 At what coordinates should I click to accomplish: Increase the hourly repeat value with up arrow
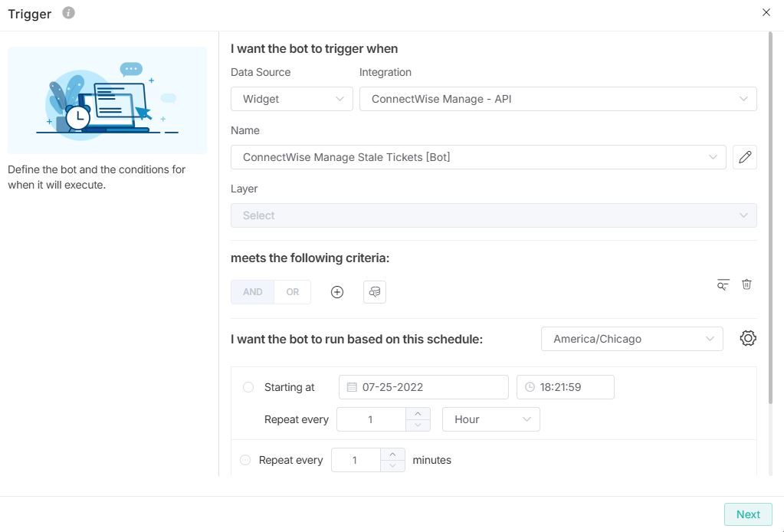pos(418,414)
